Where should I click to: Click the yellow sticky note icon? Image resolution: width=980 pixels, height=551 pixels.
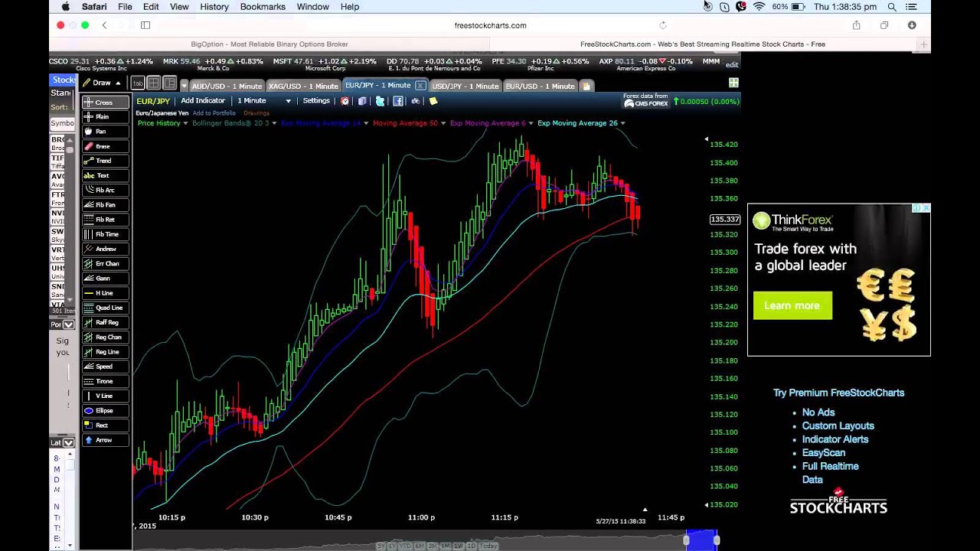click(433, 101)
